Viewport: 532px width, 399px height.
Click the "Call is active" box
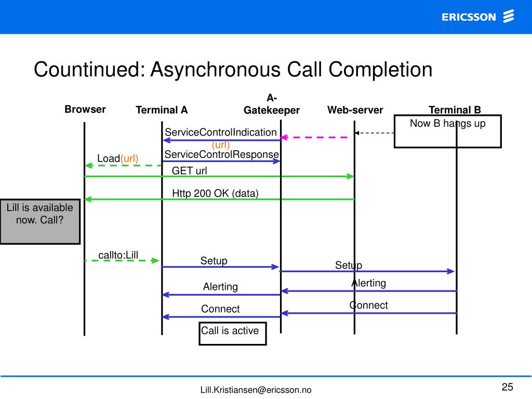coord(233,334)
